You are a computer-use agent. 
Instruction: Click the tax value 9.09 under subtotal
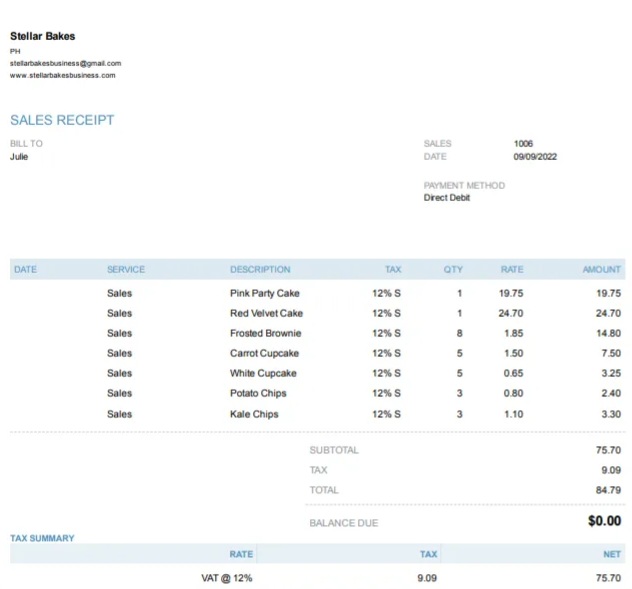point(611,470)
